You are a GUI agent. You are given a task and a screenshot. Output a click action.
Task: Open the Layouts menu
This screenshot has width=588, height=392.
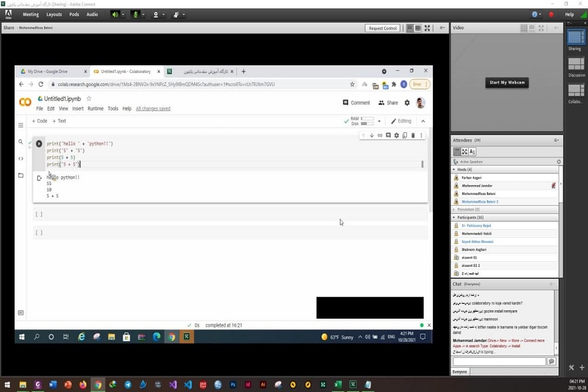coord(54,14)
